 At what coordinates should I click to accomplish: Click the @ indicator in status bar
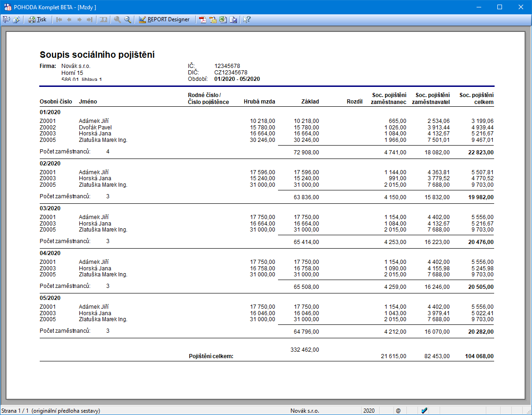pyautogui.click(x=398, y=410)
